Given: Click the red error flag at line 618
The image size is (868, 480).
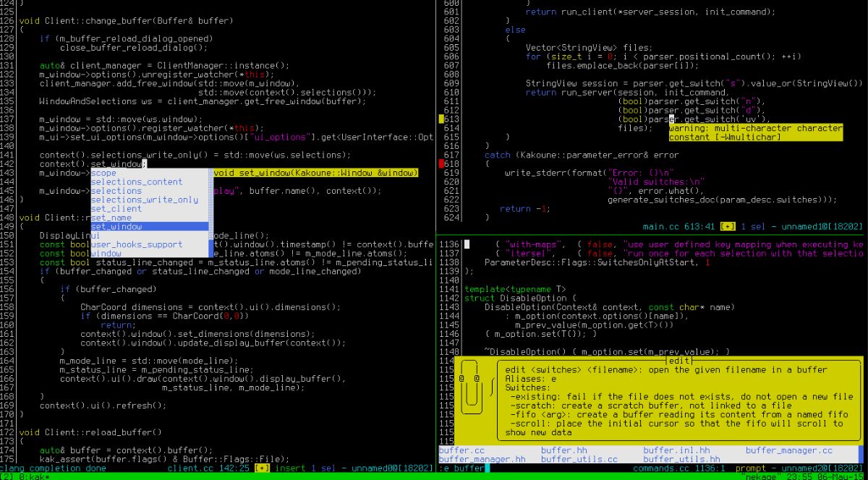Looking at the screenshot, I should [441, 164].
